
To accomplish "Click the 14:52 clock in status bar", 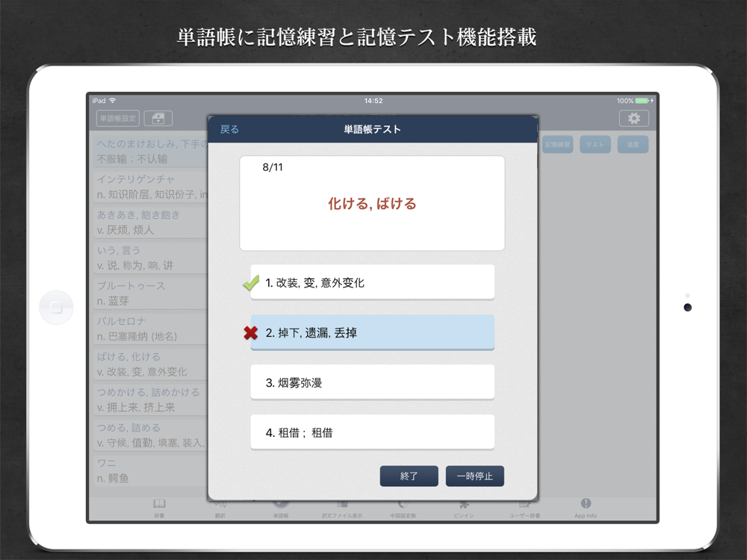I will pyautogui.click(x=373, y=101).
